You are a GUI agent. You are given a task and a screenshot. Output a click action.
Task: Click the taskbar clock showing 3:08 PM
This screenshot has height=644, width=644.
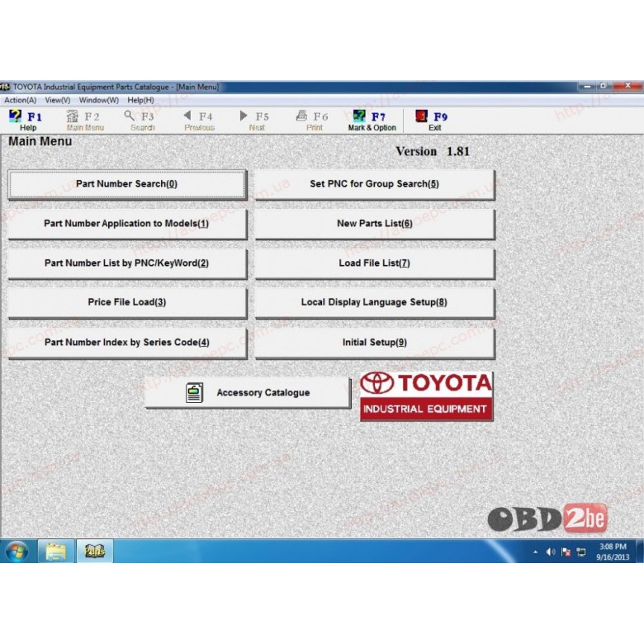pos(613,552)
